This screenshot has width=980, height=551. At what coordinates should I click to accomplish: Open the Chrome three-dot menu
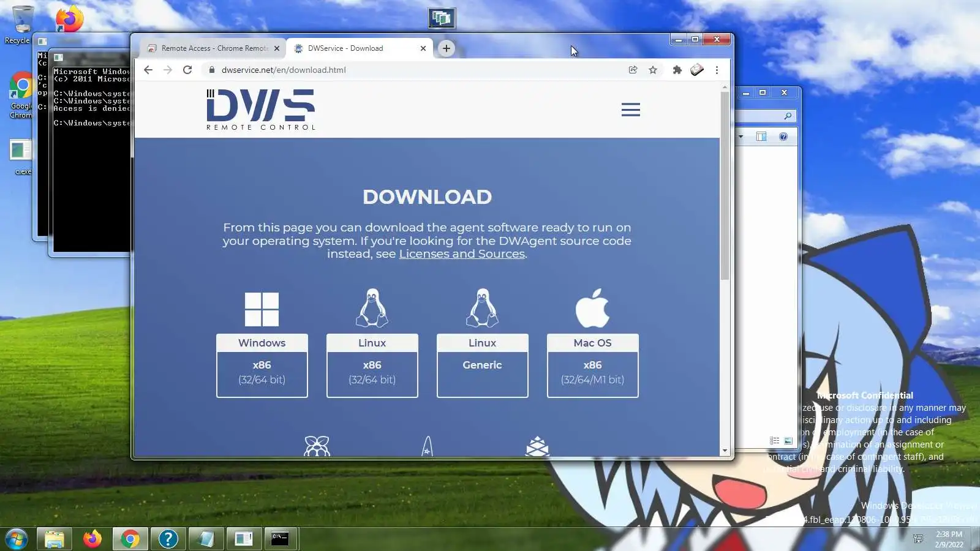coord(717,70)
